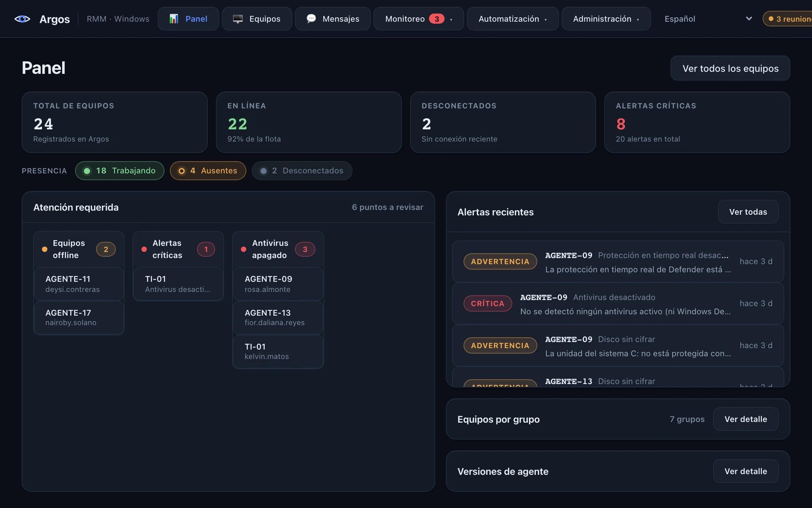Open the Administración dropdown menu
This screenshot has height=508, width=812.
(606, 19)
